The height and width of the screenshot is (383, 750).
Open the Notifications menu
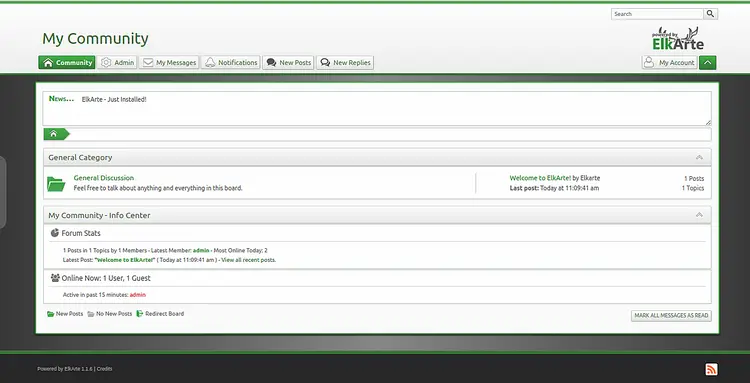pos(231,63)
